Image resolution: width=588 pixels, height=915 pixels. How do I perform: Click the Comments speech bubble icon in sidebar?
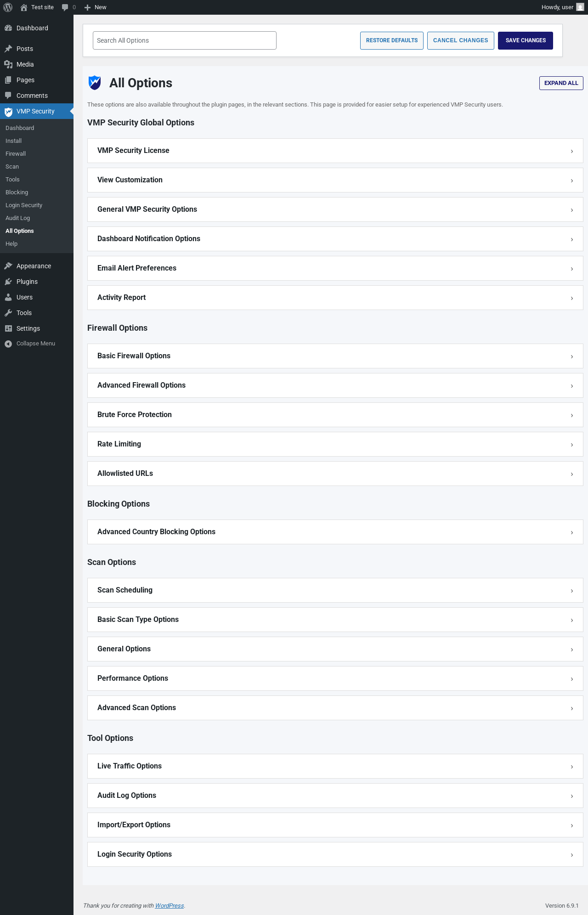click(x=8, y=96)
